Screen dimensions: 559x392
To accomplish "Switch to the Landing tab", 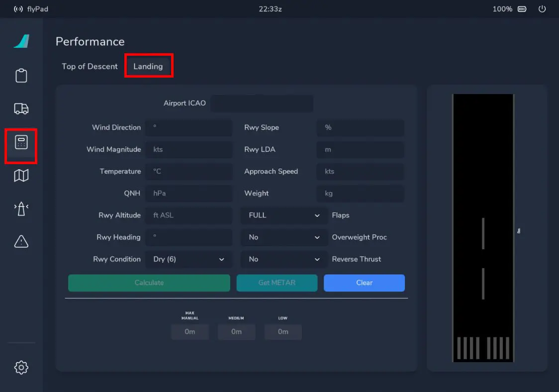I will point(148,67).
